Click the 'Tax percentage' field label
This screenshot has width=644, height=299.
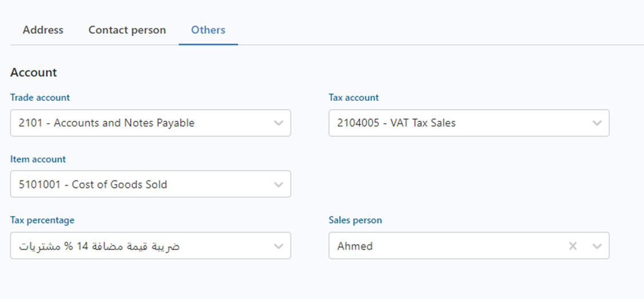[42, 220]
